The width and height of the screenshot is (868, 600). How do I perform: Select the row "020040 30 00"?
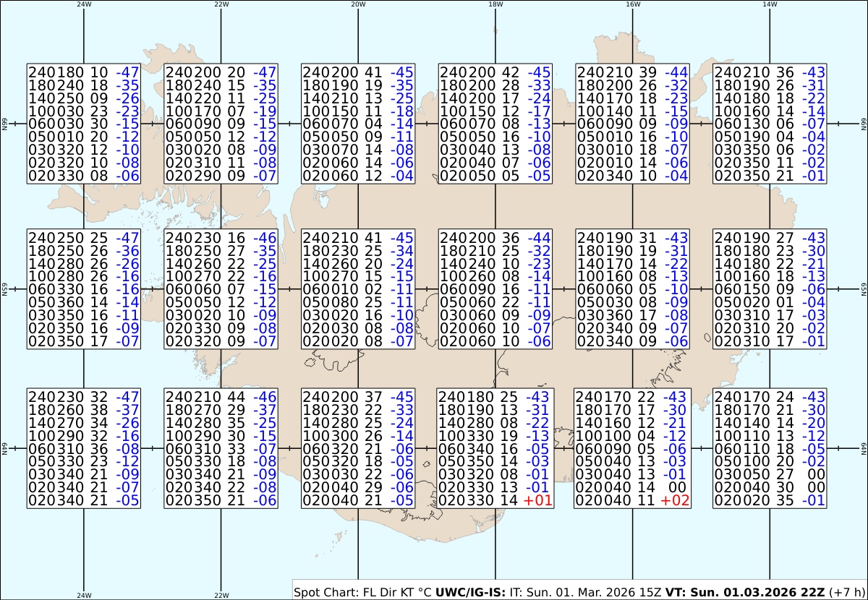coord(770,487)
